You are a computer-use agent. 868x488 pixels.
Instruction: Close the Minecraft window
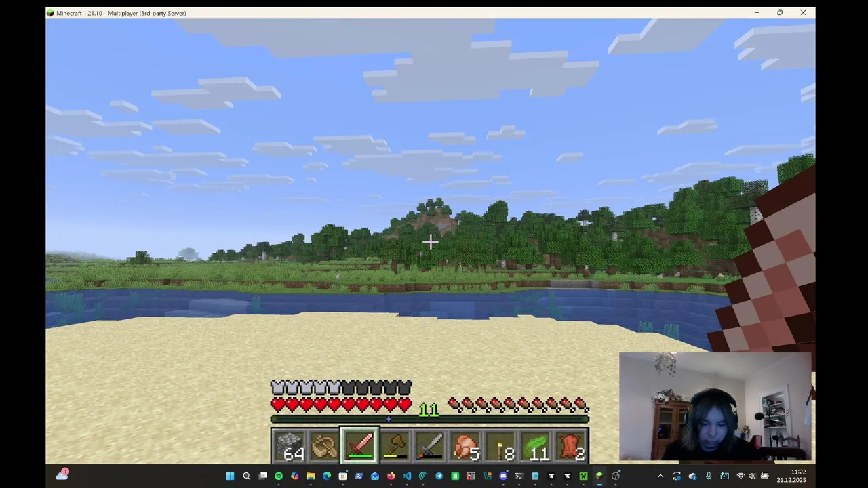tap(803, 13)
